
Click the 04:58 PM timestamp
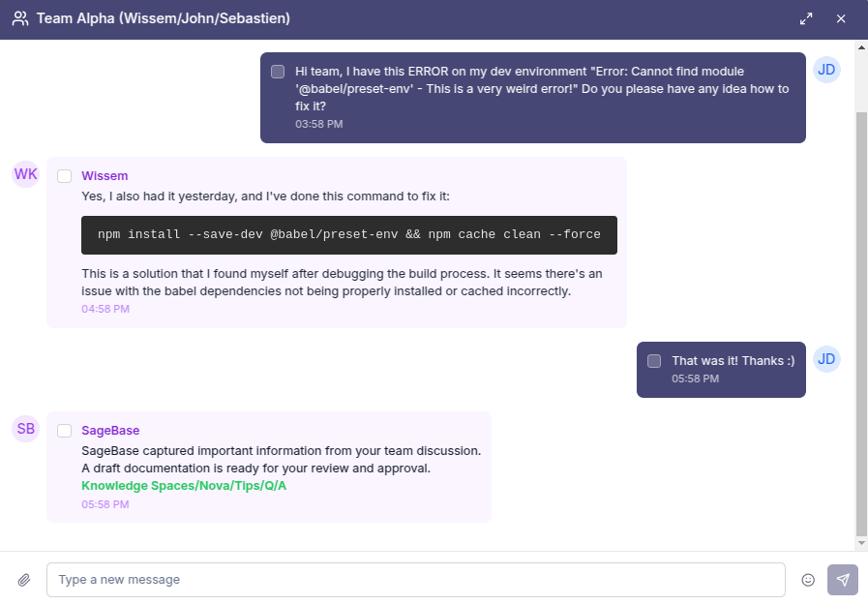105,309
